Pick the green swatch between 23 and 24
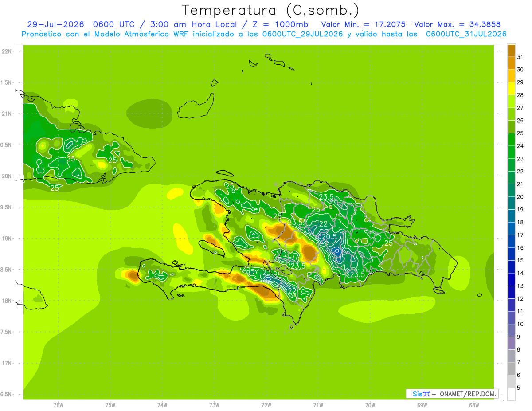 pyautogui.click(x=511, y=152)
